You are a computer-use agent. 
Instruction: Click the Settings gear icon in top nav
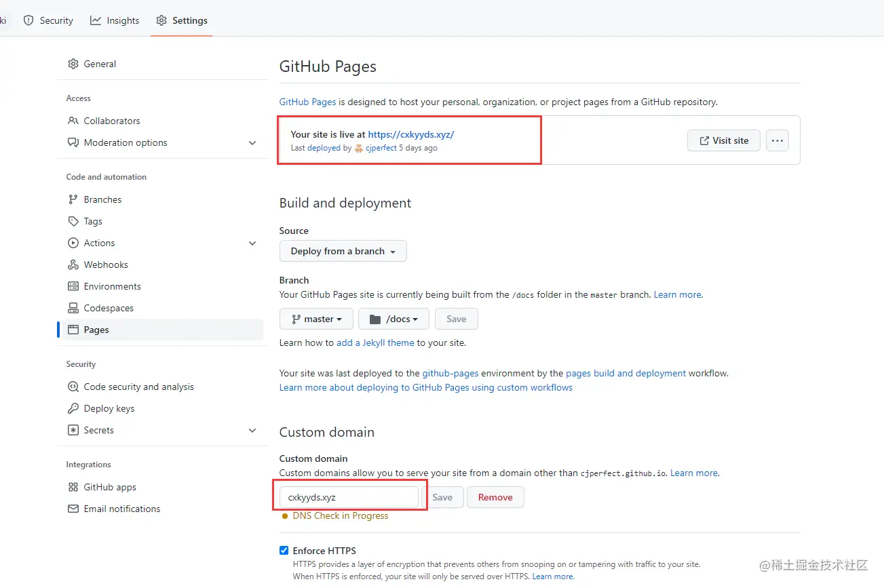click(161, 20)
